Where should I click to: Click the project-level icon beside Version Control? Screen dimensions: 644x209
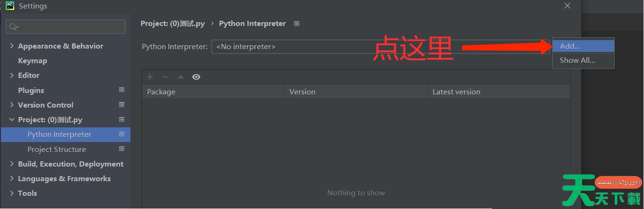tap(122, 105)
